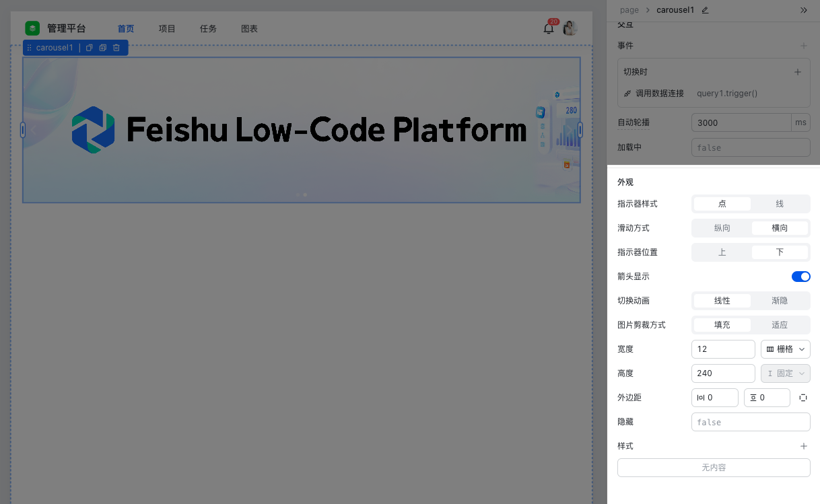Viewport: 820px width, 504px height.
Task: Set slide direction to 纵向
Action: pyautogui.click(x=722, y=228)
